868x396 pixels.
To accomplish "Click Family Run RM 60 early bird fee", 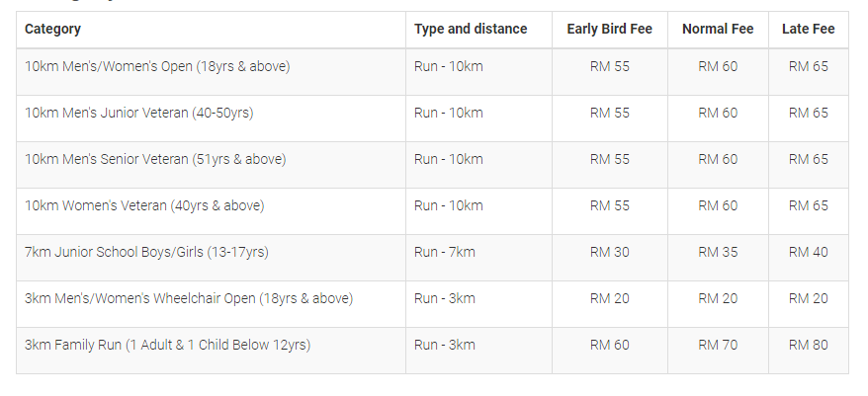I will (610, 345).
